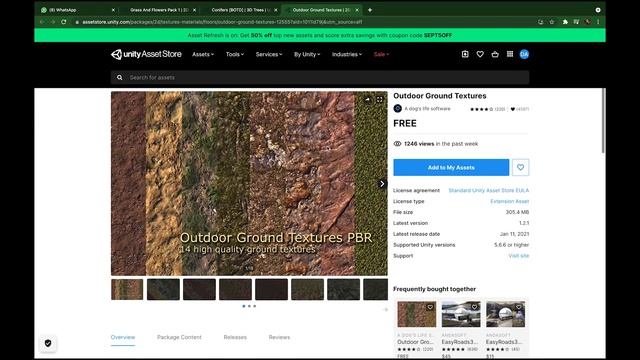Open Standard Unity Asset Store EULA link
The width and height of the screenshot is (640, 360).
489,191
